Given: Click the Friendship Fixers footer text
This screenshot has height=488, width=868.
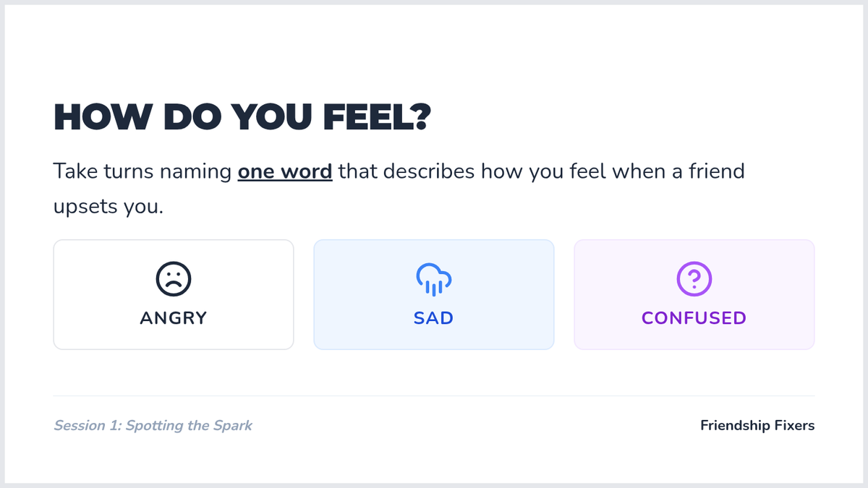Looking at the screenshot, I should 757,425.
